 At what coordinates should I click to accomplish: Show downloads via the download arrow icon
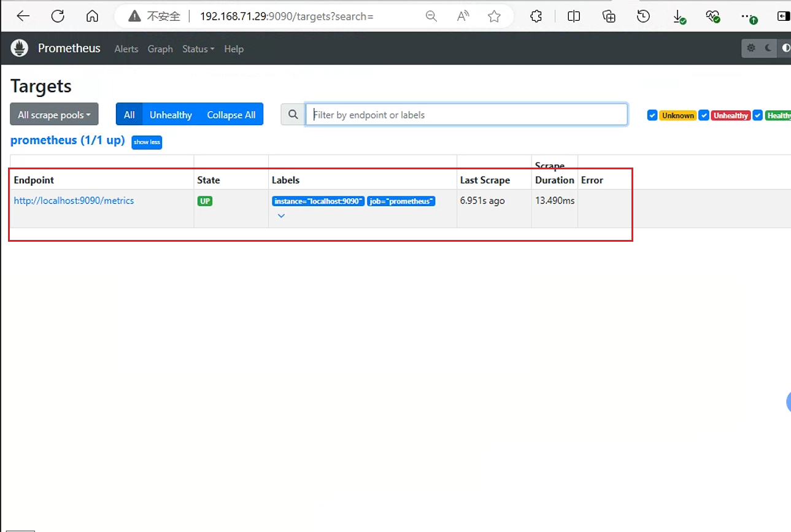[x=679, y=17]
